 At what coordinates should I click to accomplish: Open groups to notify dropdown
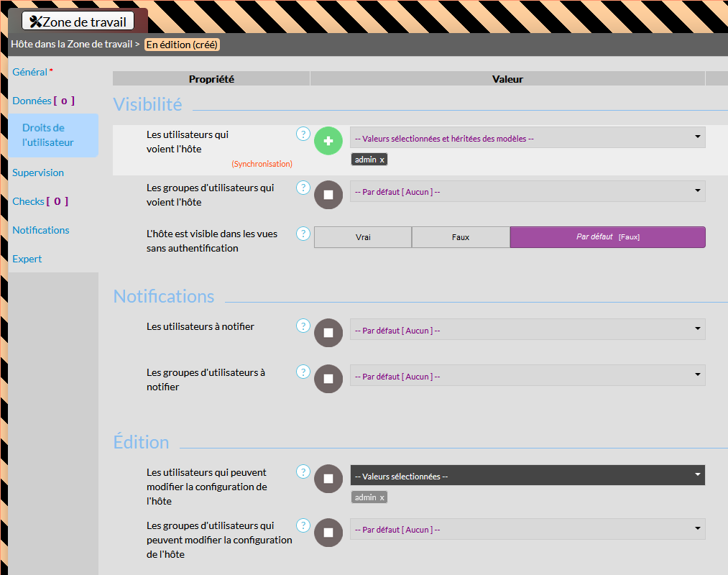[x=527, y=376]
